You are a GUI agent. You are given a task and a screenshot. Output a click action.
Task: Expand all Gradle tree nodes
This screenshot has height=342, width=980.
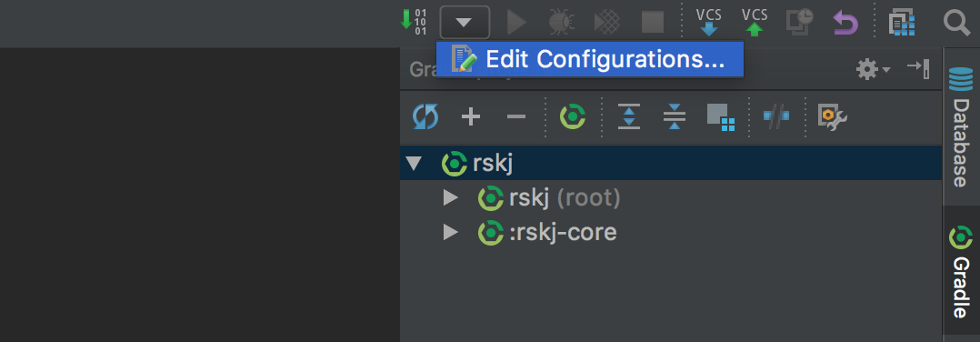pyautogui.click(x=629, y=116)
